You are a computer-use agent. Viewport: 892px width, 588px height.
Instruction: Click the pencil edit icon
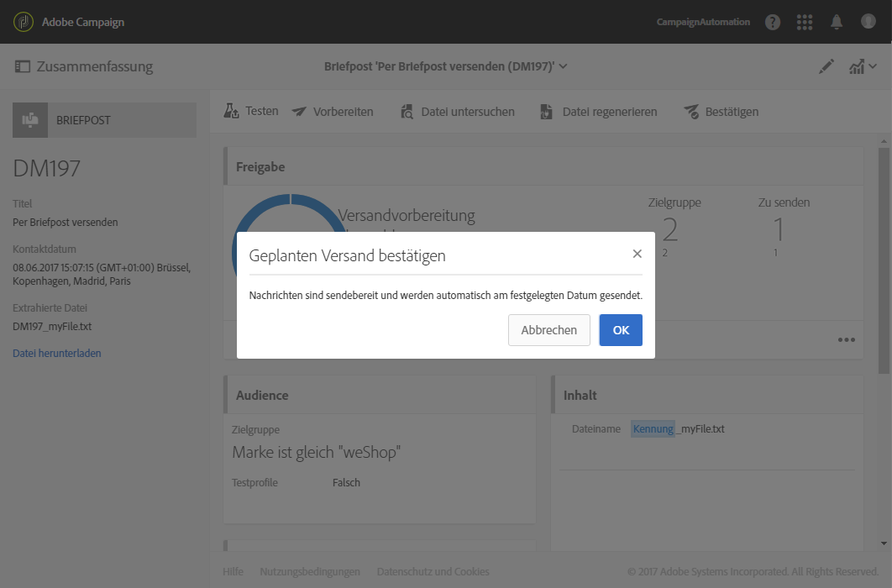pyautogui.click(x=826, y=66)
